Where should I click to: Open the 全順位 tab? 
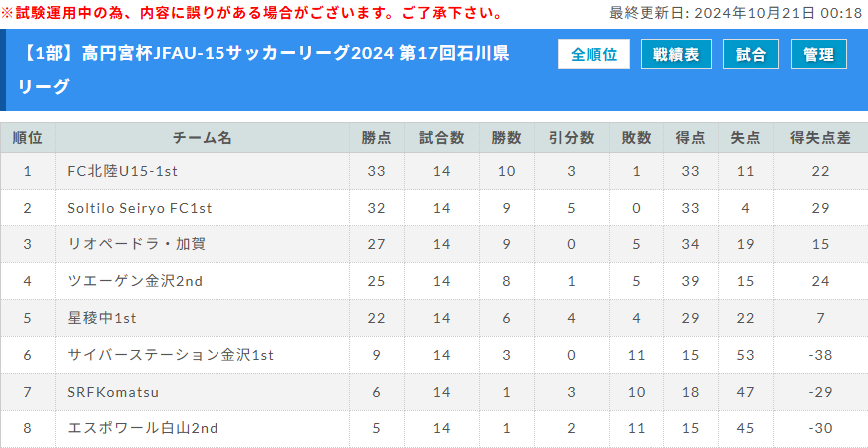tap(594, 54)
